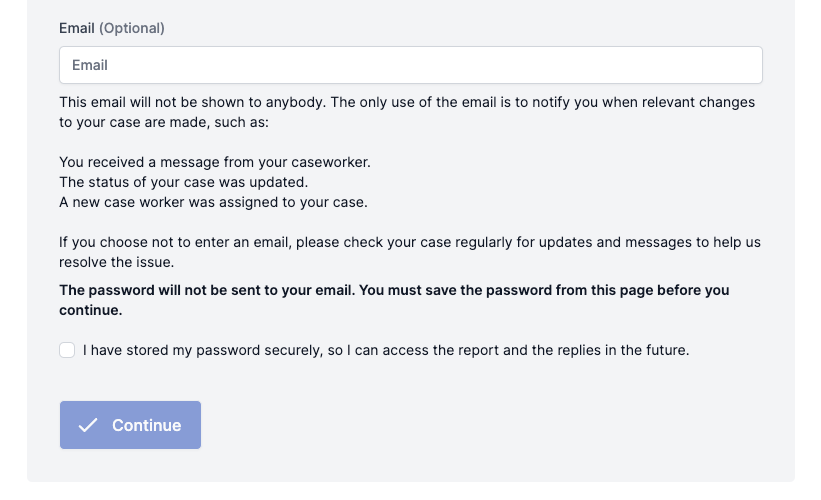The height and width of the screenshot is (500, 821).
Task: Click the Continue button
Action: click(x=130, y=425)
